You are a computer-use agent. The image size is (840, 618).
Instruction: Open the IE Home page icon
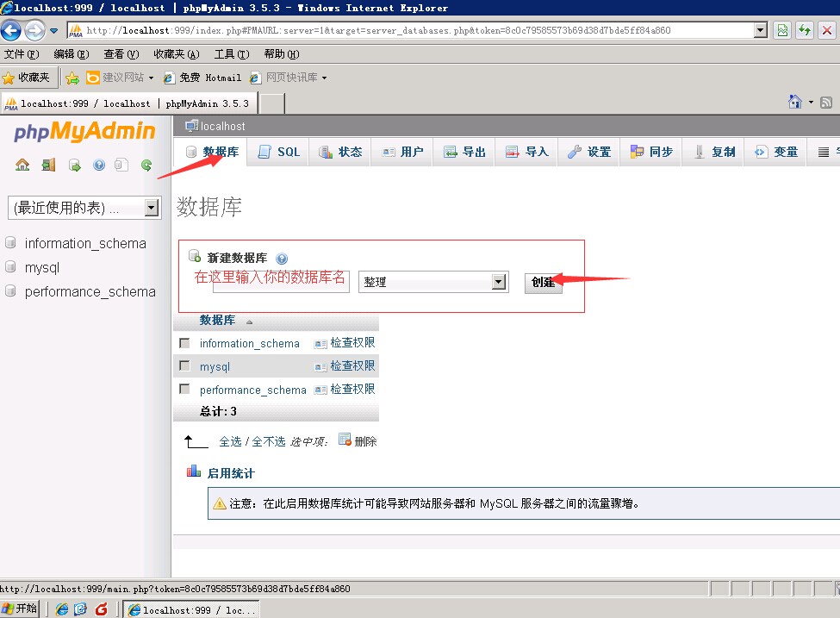coord(795,102)
